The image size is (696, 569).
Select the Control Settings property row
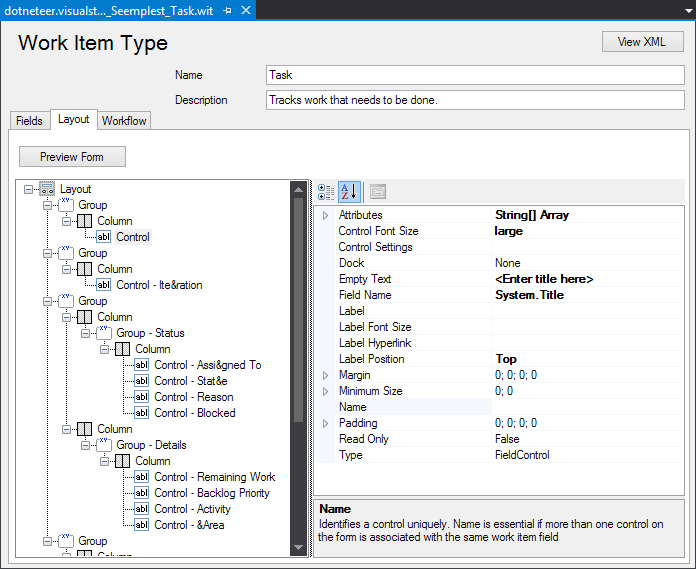(499, 247)
